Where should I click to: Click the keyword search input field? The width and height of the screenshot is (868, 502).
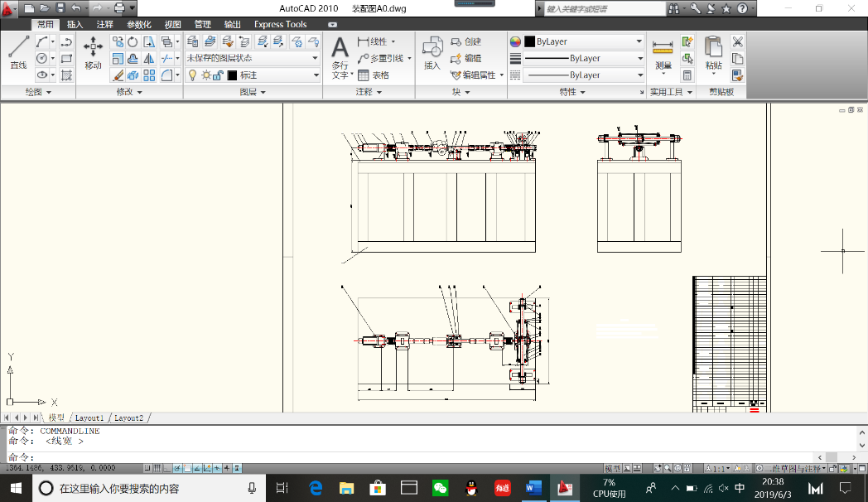click(605, 8)
